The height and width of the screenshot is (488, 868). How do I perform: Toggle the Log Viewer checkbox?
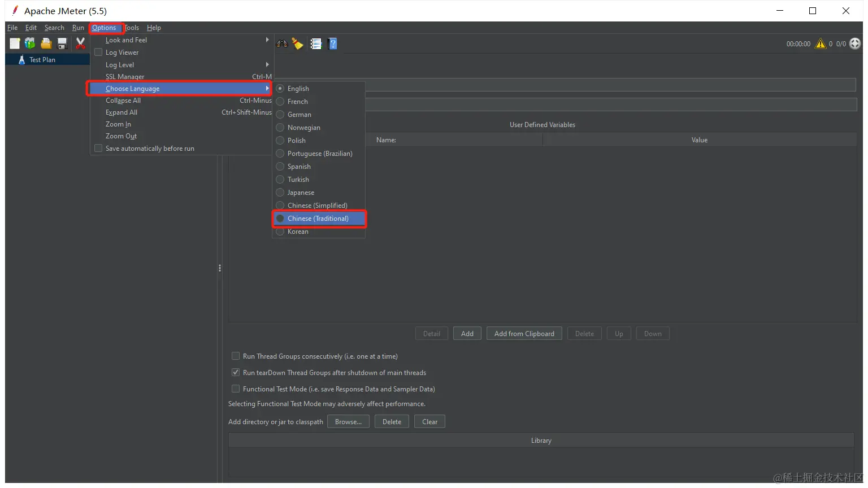coord(98,53)
